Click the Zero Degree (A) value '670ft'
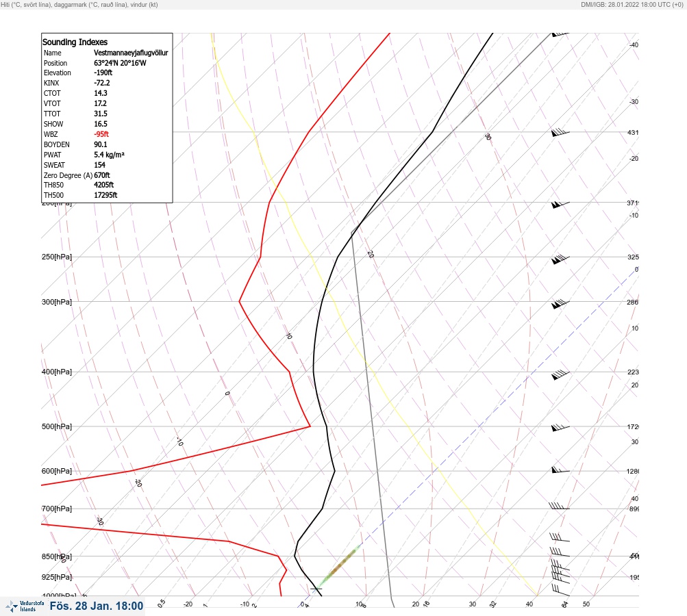687x616 pixels. tap(102, 175)
